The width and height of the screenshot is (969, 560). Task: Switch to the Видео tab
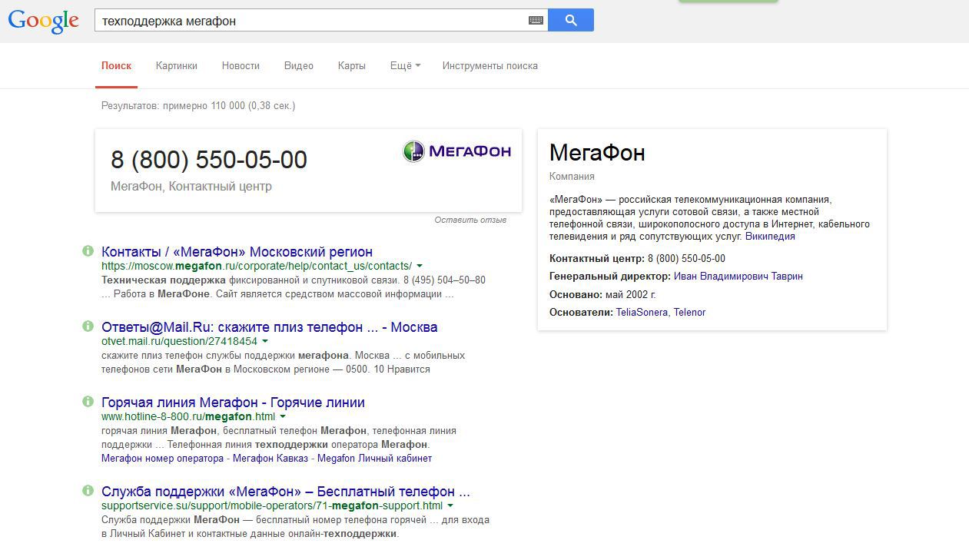[299, 66]
